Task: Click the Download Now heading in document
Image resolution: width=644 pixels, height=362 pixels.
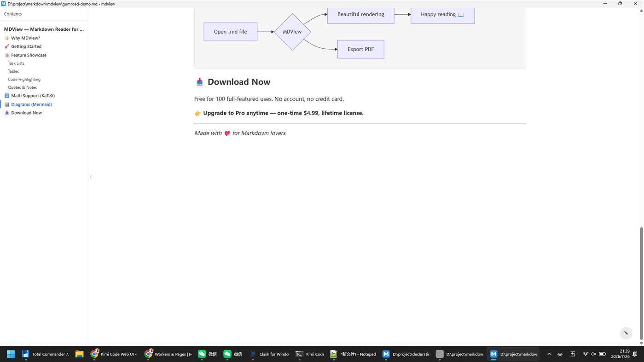Action: coord(239,82)
